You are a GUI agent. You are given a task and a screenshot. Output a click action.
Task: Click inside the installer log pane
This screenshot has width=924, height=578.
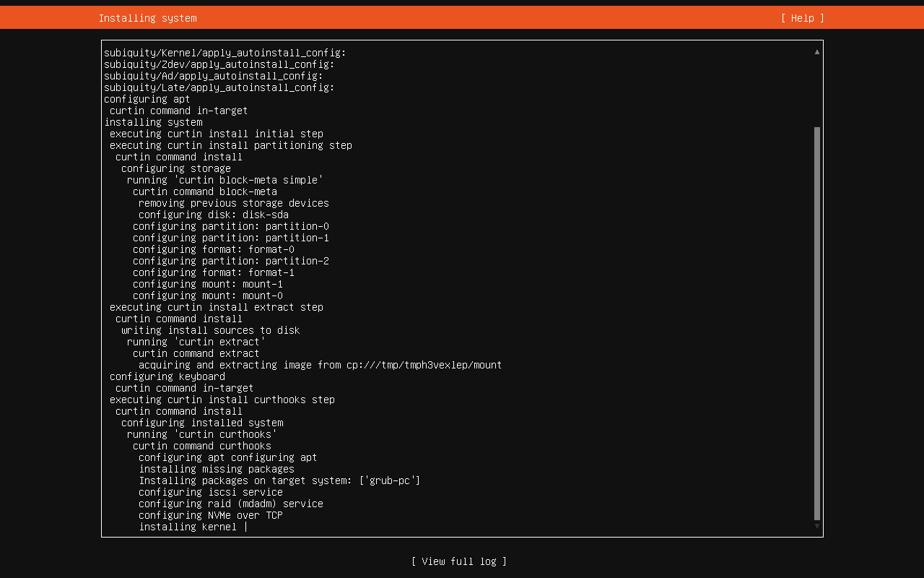(x=462, y=289)
